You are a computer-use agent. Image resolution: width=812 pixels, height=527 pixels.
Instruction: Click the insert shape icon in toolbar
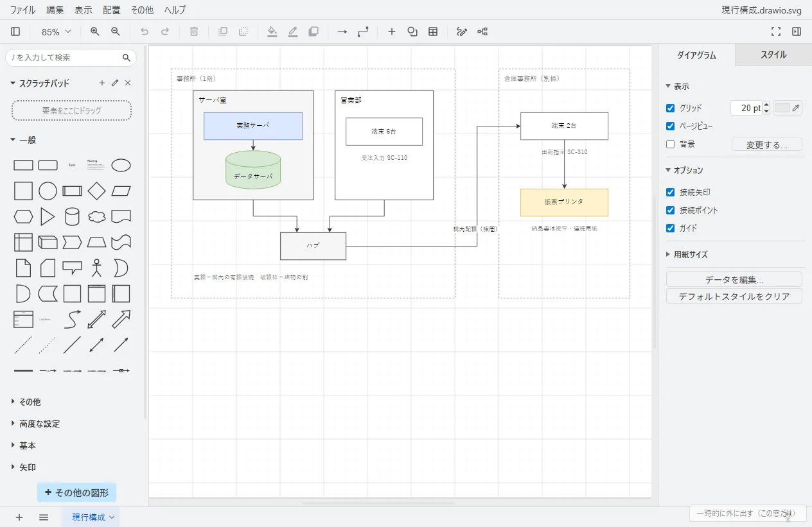tap(412, 31)
